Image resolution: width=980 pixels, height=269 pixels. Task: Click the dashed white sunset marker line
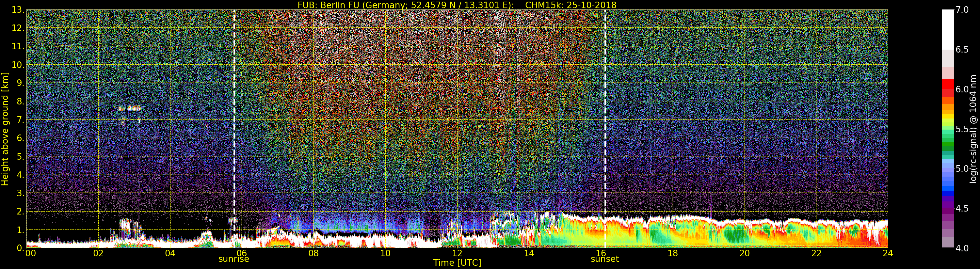[605, 129]
